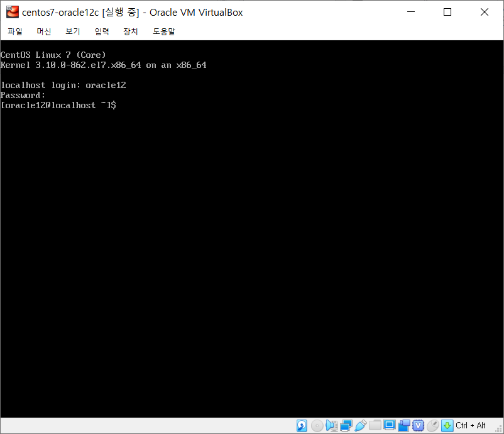Click the Kernel 3.10.0-862 version line

tap(104, 65)
